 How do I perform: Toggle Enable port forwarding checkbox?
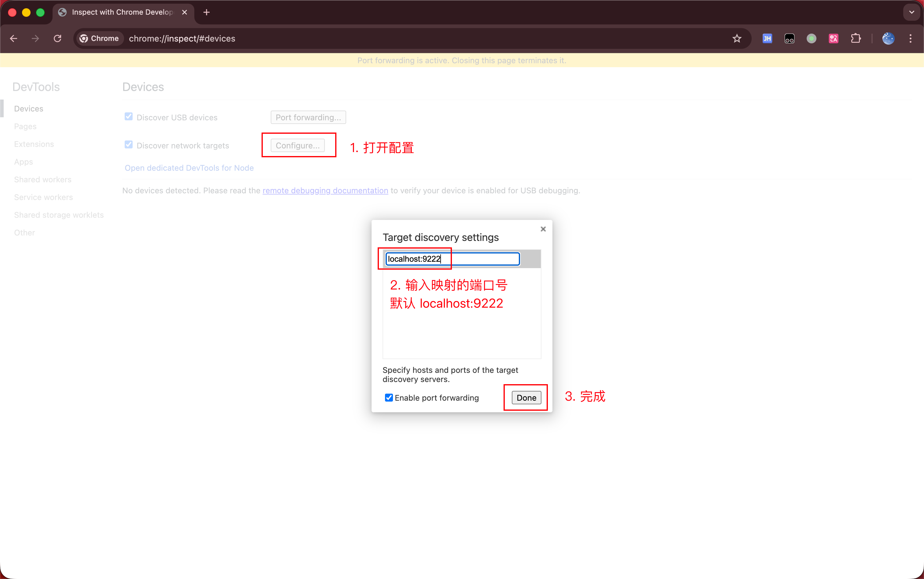[389, 398]
